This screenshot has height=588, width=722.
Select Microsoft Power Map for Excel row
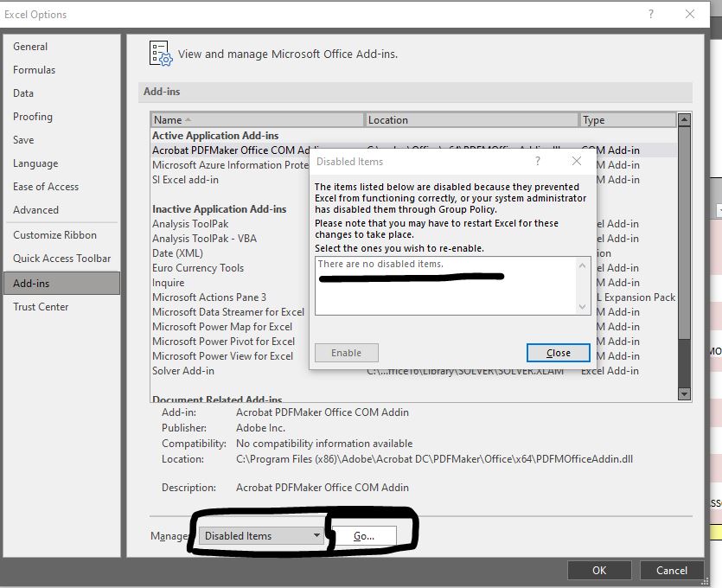(x=231, y=328)
